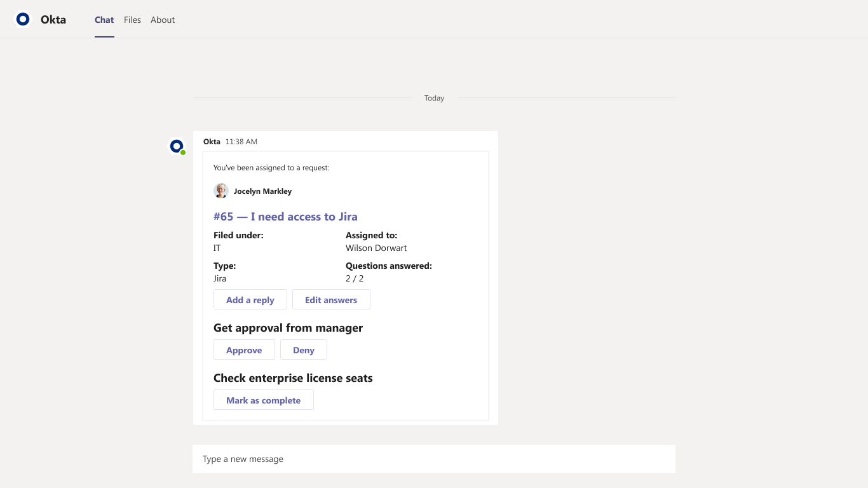This screenshot has height=488, width=868.
Task: Deny the manager approval request
Action: [304, 350]
